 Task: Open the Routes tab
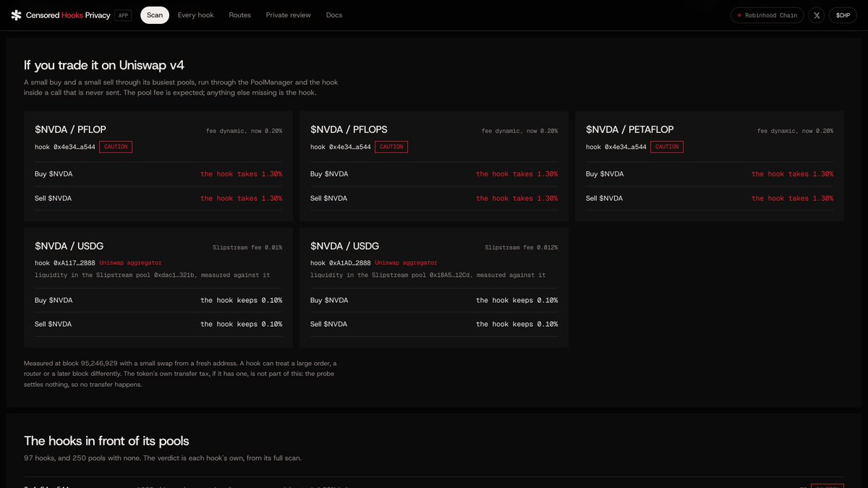pos(240,15)
